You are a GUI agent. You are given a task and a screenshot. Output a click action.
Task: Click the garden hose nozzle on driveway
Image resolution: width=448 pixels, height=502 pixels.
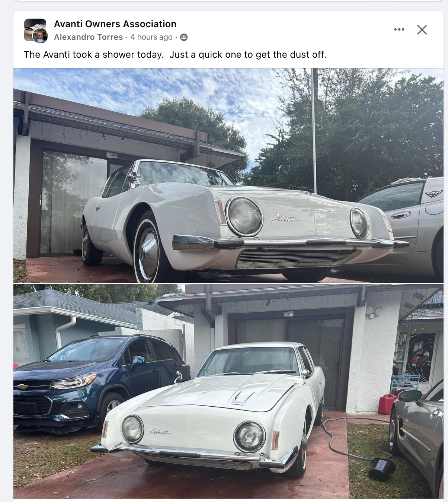point(382,469)
